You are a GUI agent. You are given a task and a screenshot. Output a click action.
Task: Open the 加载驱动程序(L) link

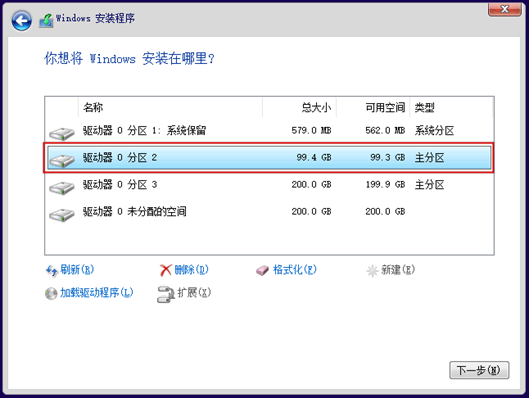96,292
